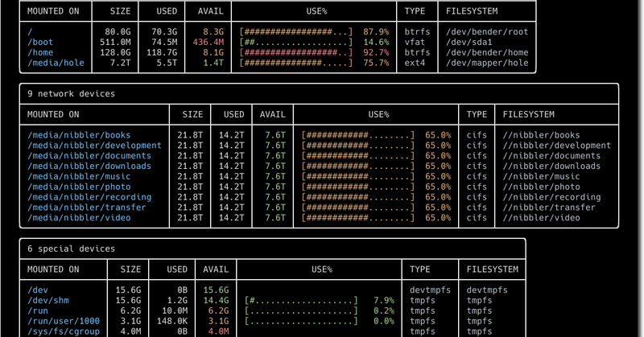Select the /home mount path

pyautogui.click(x=40, y=52)
